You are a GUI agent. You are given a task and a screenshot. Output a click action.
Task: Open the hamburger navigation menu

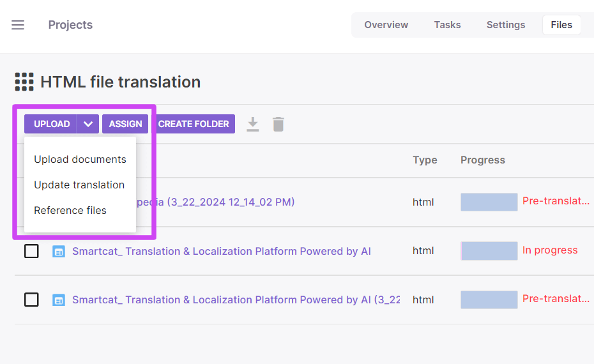pos(18,25)
